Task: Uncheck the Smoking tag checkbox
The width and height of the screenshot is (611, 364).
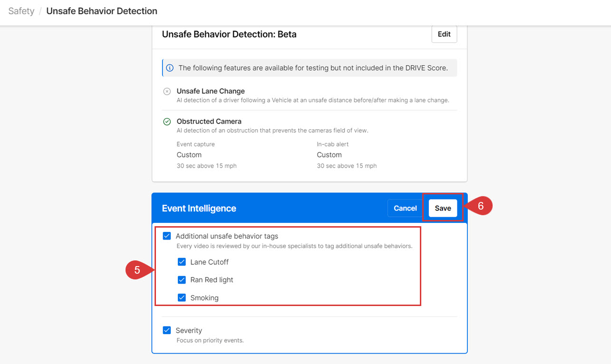Action: (182, 298)
